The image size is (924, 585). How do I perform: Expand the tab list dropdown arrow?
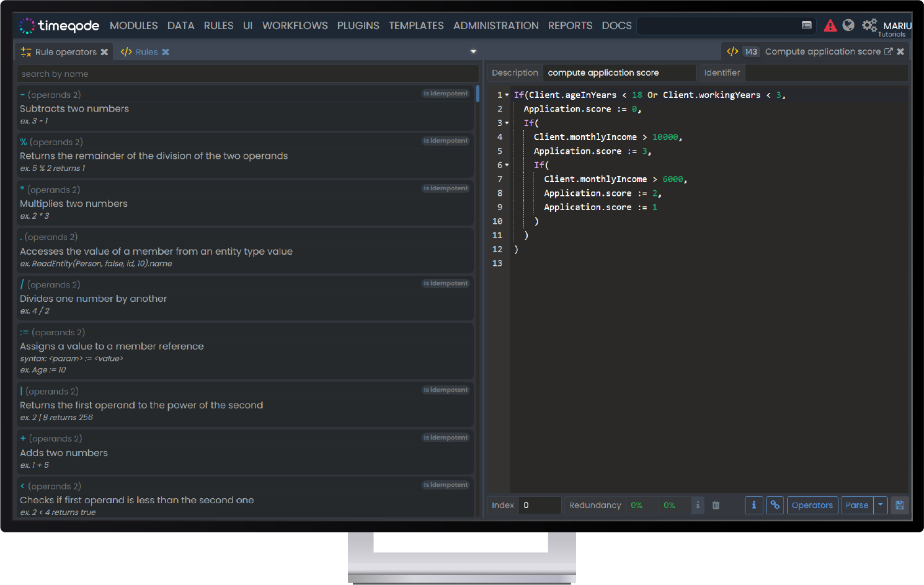coord(473,52)
